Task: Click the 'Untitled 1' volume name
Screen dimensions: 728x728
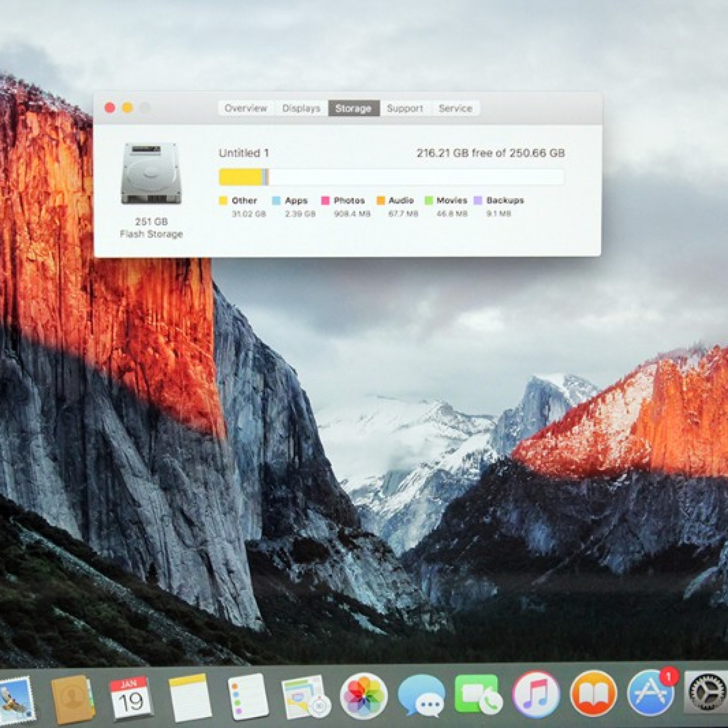Action: (x=244, y=153)
